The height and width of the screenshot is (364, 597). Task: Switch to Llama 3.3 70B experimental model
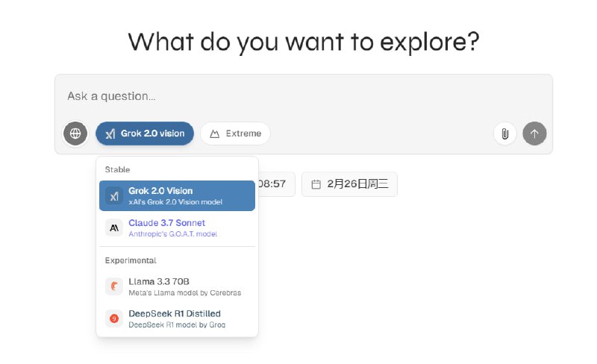click(x=177, y=286)
